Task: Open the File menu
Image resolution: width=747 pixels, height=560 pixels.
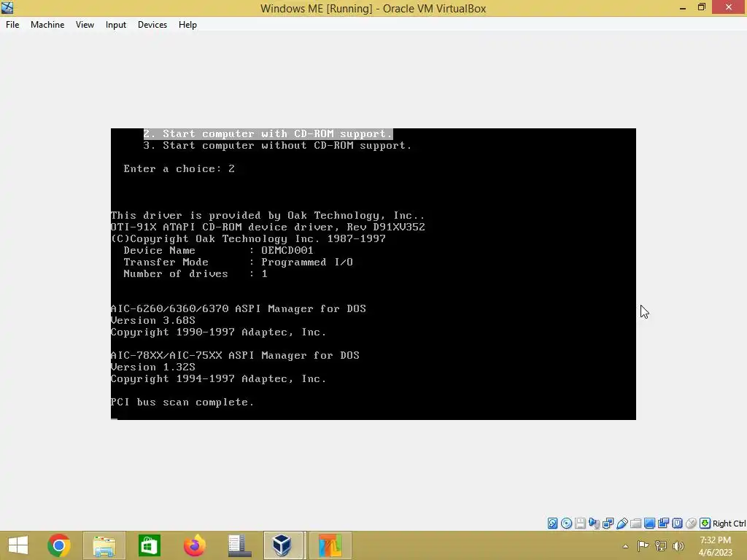Action: (12, 25)
